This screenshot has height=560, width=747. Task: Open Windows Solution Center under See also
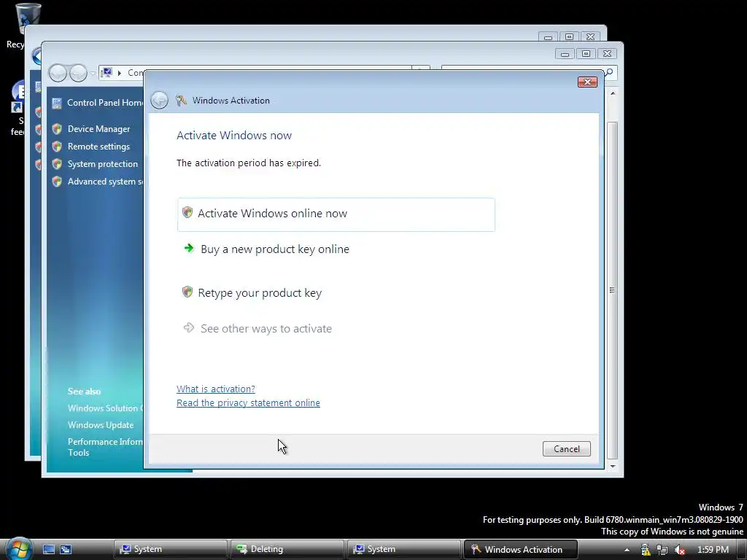(105, 408)
